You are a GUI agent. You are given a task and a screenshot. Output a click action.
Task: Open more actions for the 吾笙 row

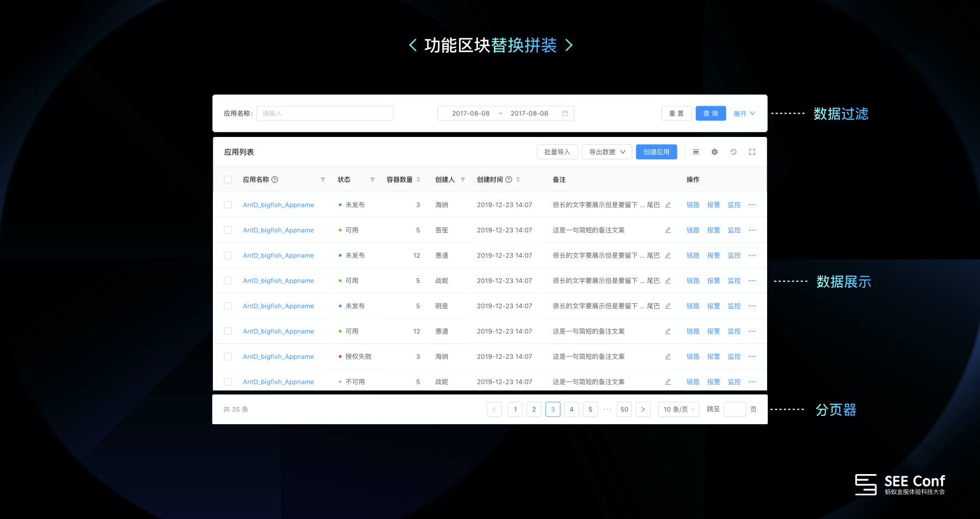coord(752,230)
